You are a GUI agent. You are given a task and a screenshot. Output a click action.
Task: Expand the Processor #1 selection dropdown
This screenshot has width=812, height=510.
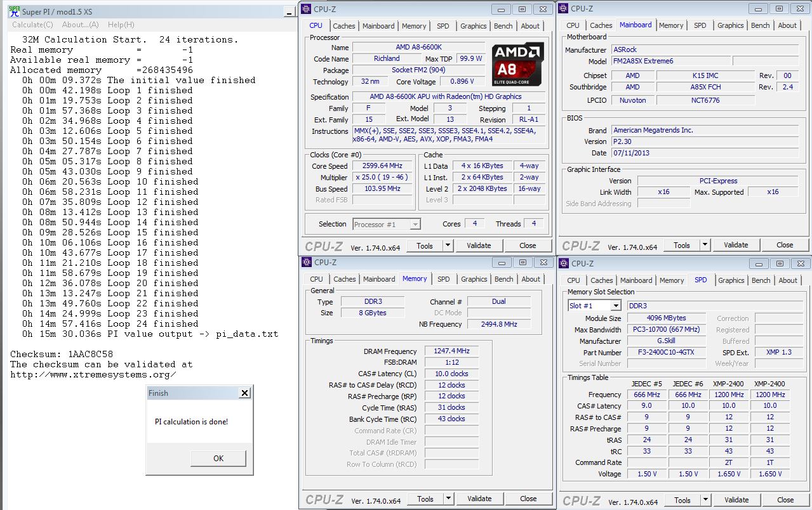415,225
